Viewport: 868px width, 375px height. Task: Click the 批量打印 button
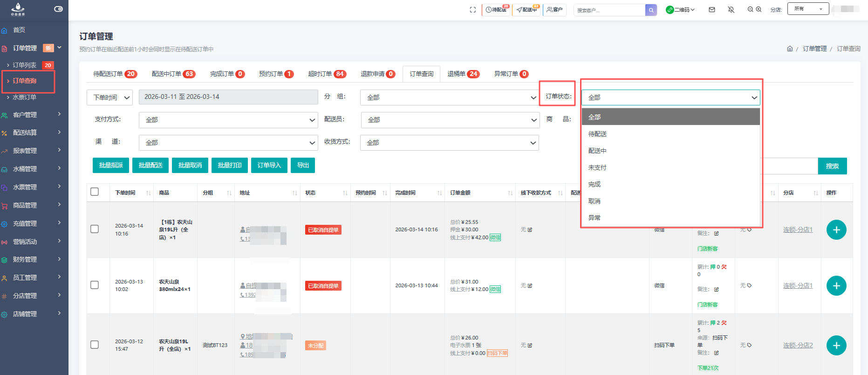pos(230,165)
